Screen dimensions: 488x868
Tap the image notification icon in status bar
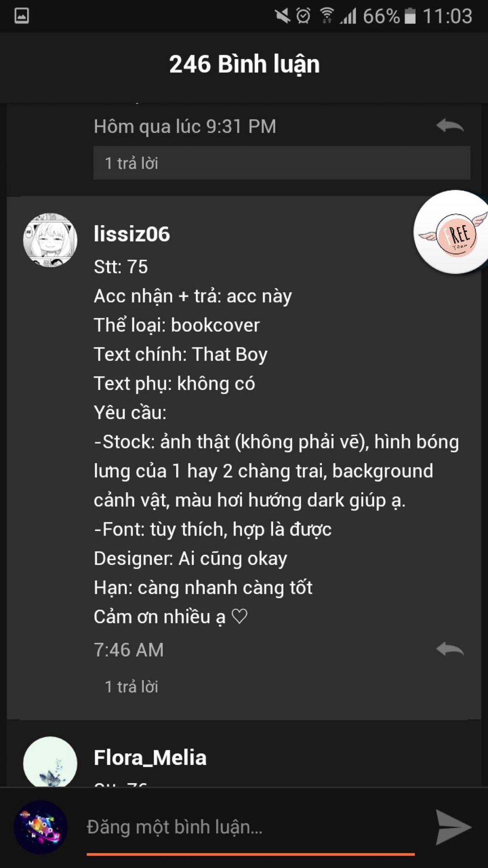coord(22,16)
